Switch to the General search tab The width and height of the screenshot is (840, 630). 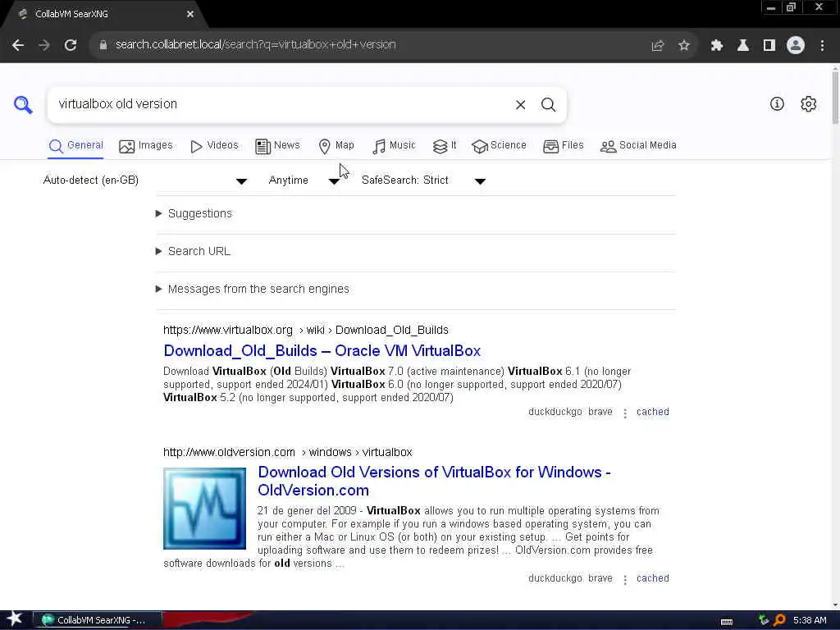click(75, 146)
